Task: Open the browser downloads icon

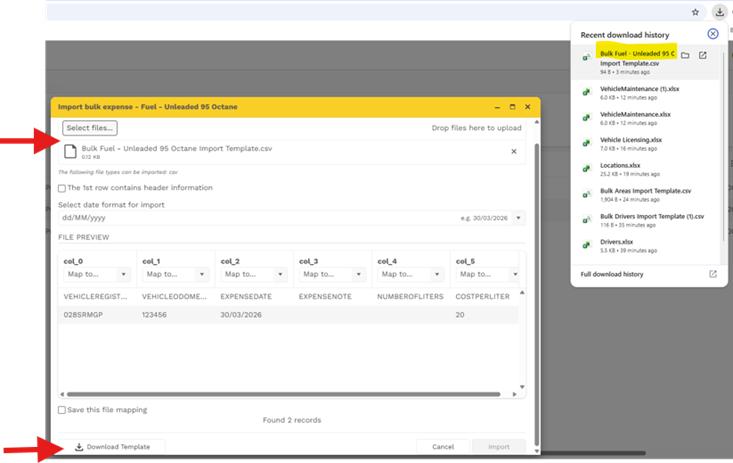Action: click(719, 12)
